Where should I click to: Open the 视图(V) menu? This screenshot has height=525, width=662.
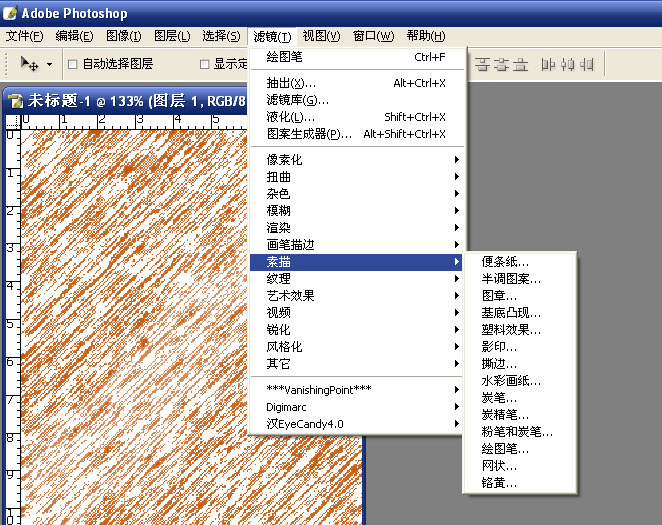[x=321, y=36]
